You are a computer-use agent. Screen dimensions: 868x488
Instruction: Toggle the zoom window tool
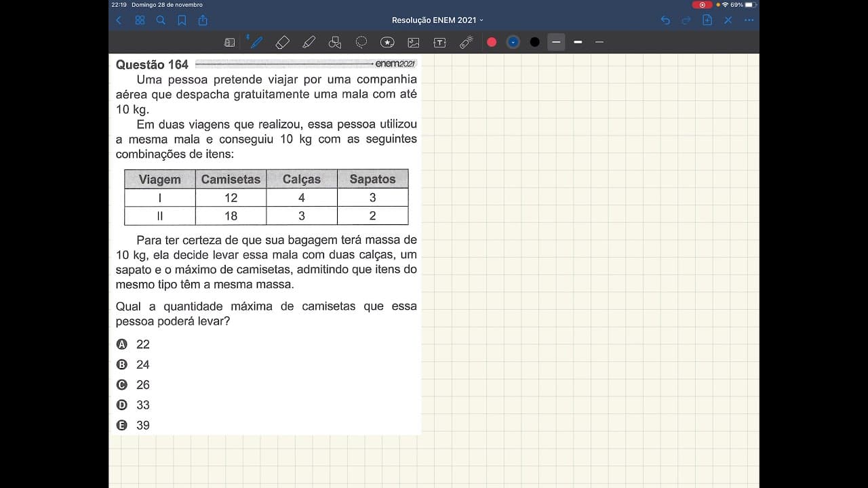230,42
